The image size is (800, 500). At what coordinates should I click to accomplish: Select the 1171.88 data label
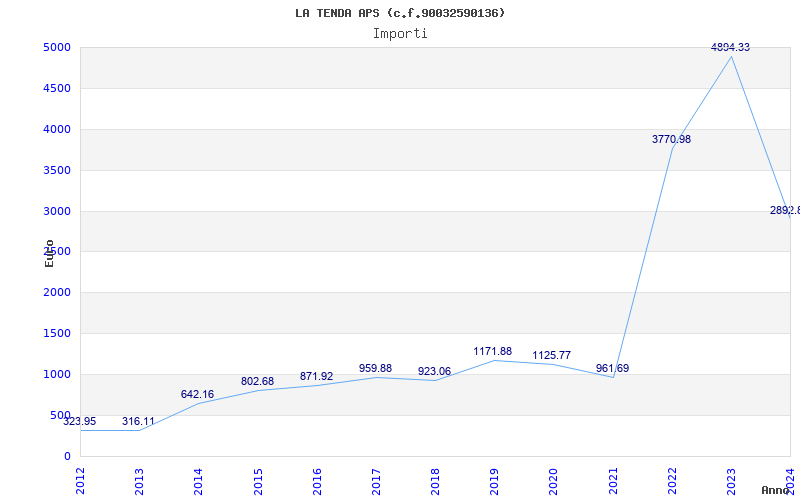click(492, 351)
